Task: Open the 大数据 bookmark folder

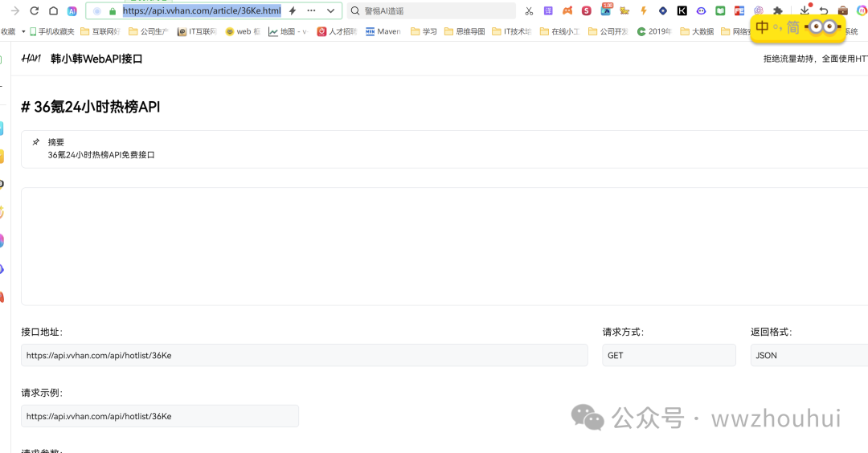Action: click(697, 31)
